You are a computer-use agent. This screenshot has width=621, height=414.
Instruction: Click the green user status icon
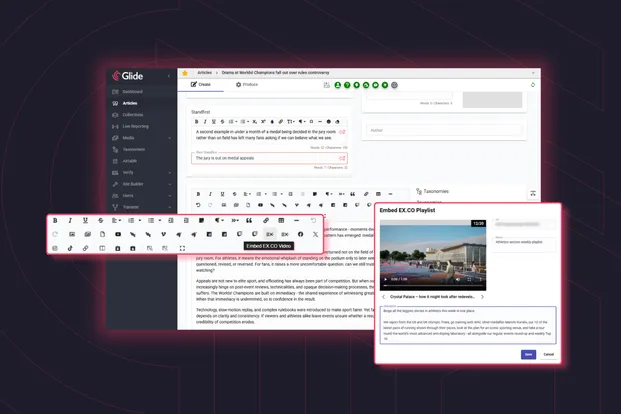click(x=337, y=85)
